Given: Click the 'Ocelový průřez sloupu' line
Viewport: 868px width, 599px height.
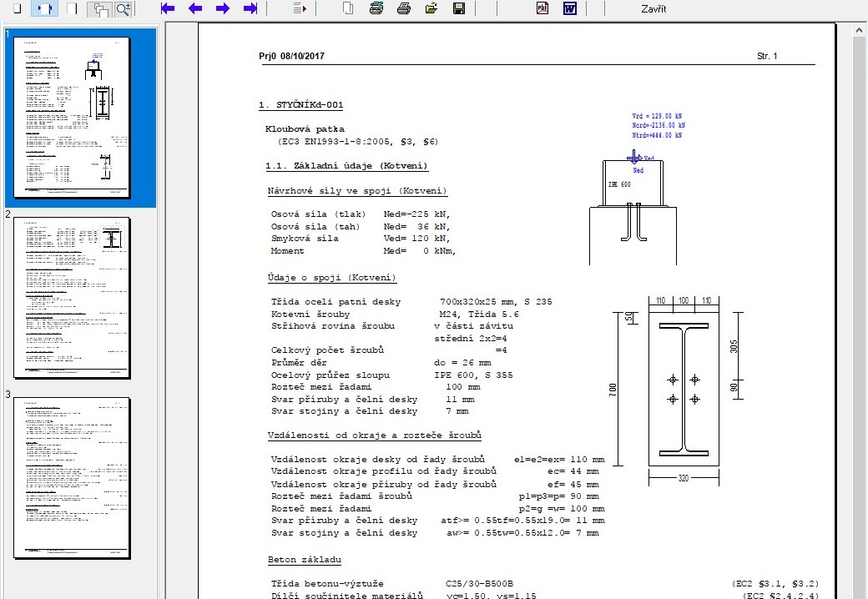Looking at the screenshot, I should point(392,375).
